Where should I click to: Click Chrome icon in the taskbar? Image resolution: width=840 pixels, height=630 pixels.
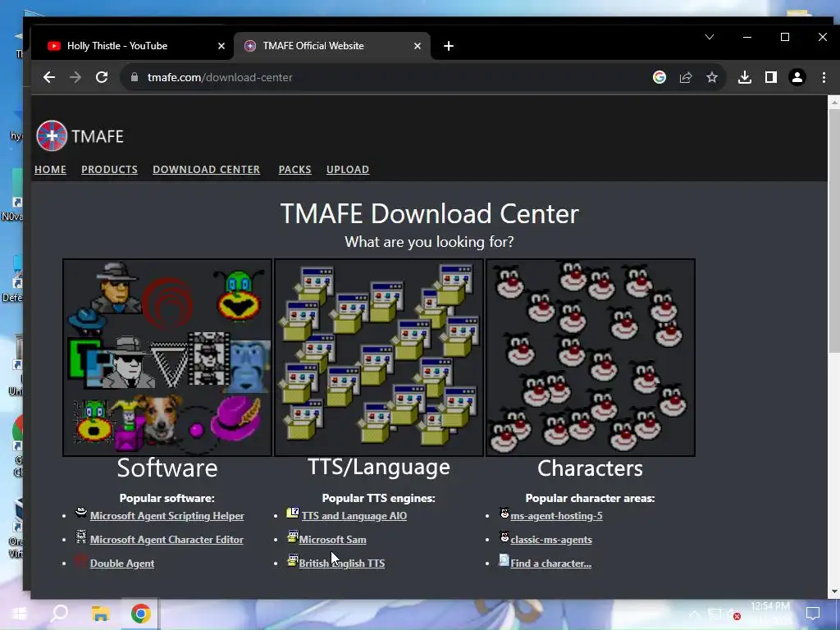[x=141, y=614]
